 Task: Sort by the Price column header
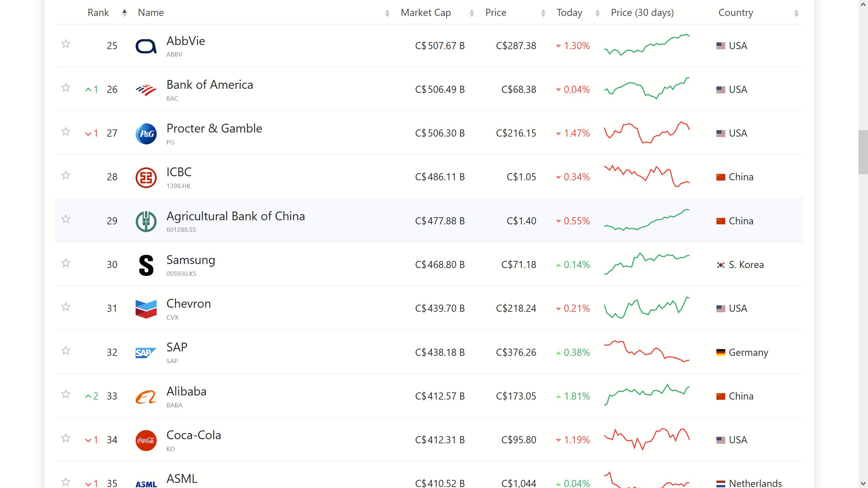pyautogui.click(x=495, y=13)
